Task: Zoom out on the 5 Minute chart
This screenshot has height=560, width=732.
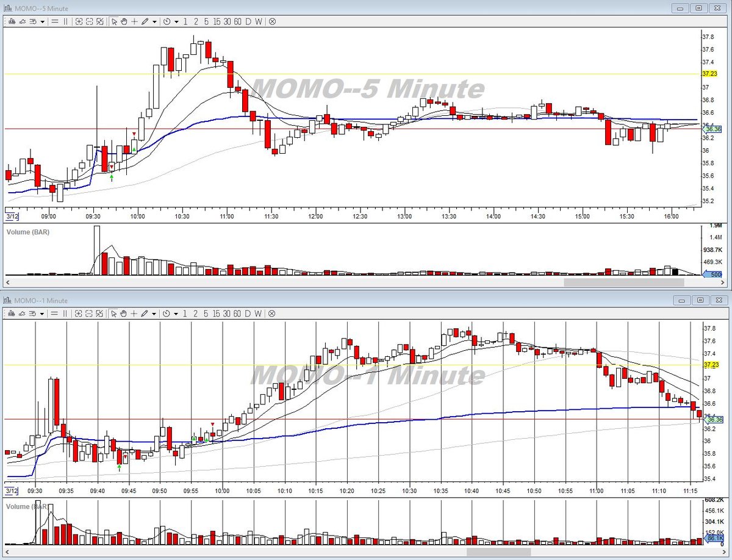Action: point(89,21)
